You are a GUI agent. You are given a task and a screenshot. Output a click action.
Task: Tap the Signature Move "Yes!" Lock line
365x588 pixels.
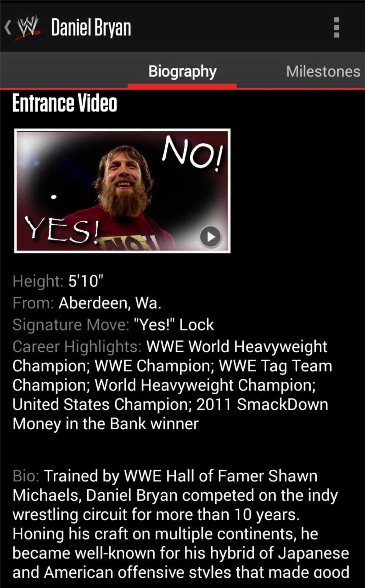[113, 325]
